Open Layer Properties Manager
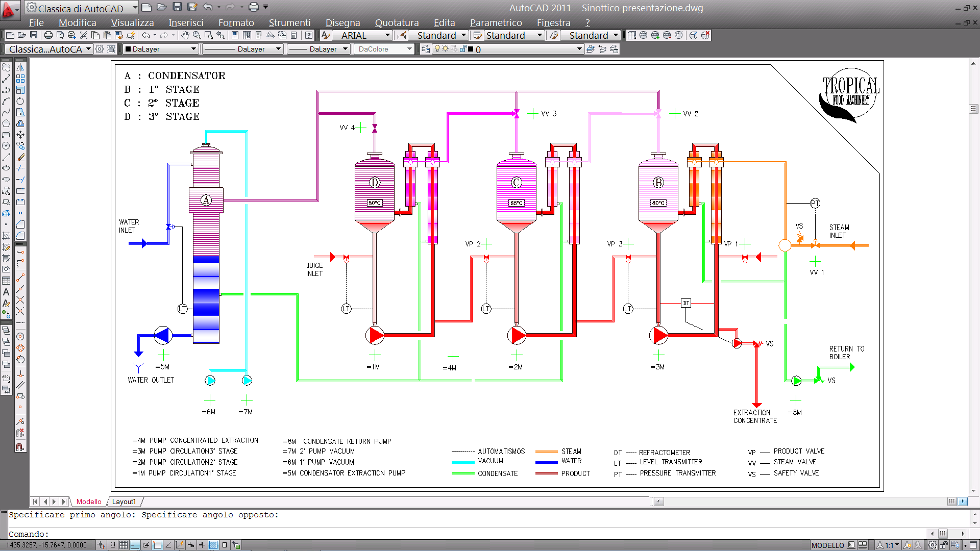This screenshot has height=551, width=980. pyautogui.click(x=426, y=49)
